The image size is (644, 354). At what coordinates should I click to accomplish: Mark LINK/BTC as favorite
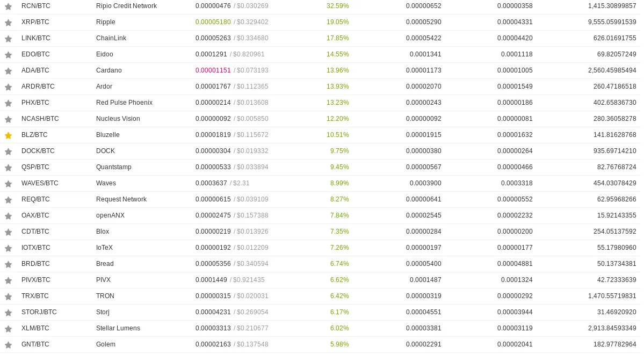(8, 39)
